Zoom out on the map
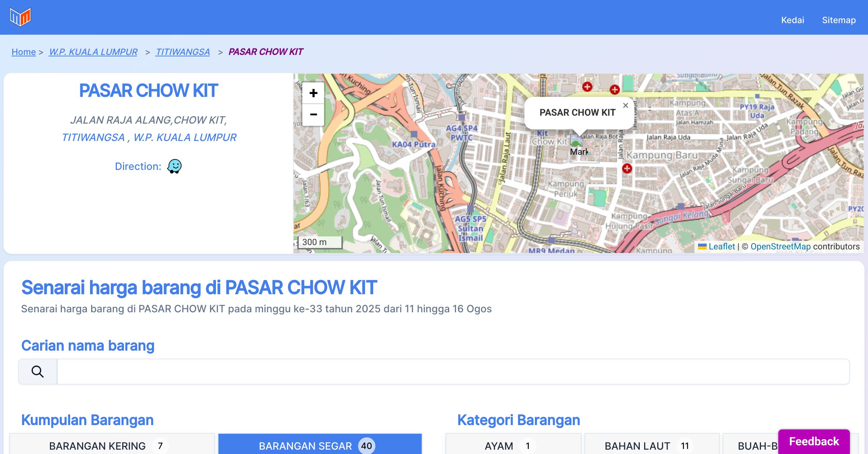868x454 pixels. point(313,115)
